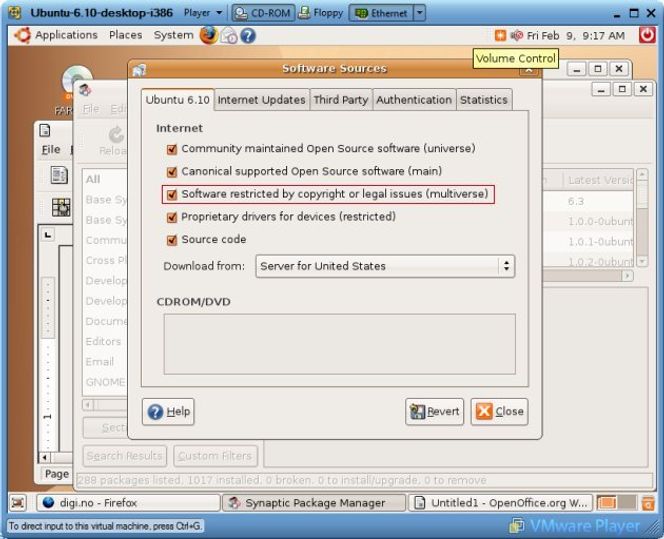Toggle Canonical supported (main) checkbox
The image size is (664, 539).
click(x=172, y=172)
